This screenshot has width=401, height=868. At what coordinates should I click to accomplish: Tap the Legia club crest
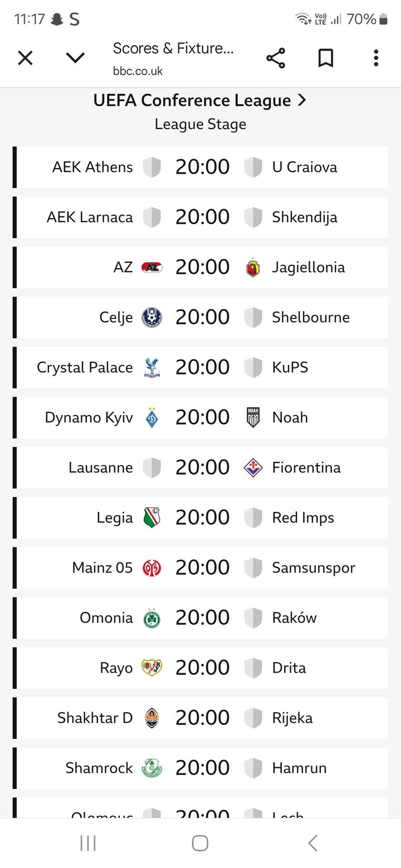151,517
